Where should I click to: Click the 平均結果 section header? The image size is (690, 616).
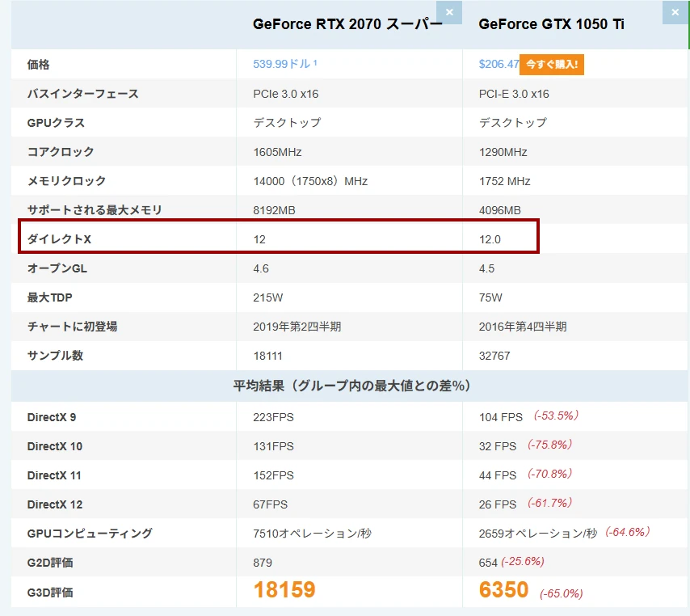351,386
